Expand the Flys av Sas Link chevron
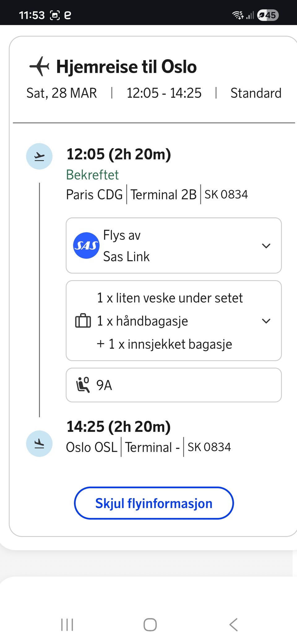Viewport: 297px width, 644px height. click(x=266, y=246)
